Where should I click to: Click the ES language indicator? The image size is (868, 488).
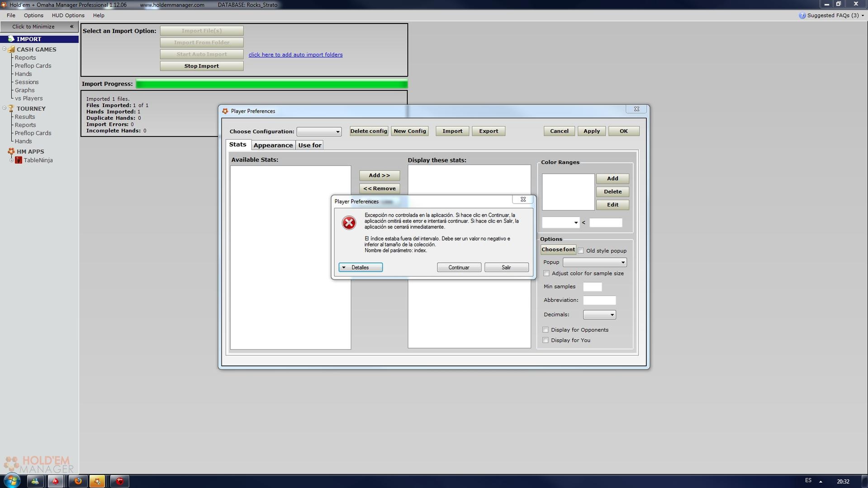(x=808, y=480)
